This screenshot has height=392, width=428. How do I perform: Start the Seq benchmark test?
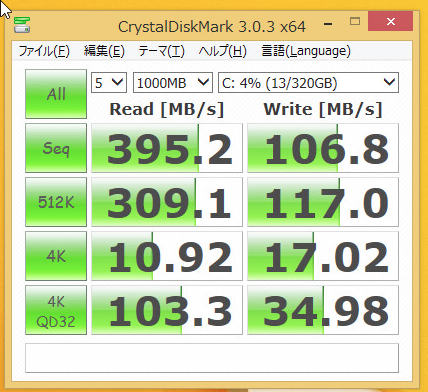(56, 148)
